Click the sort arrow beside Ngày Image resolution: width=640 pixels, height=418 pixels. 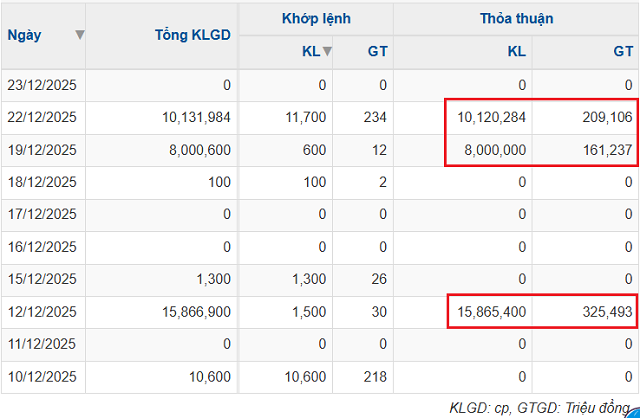(80, 35)
